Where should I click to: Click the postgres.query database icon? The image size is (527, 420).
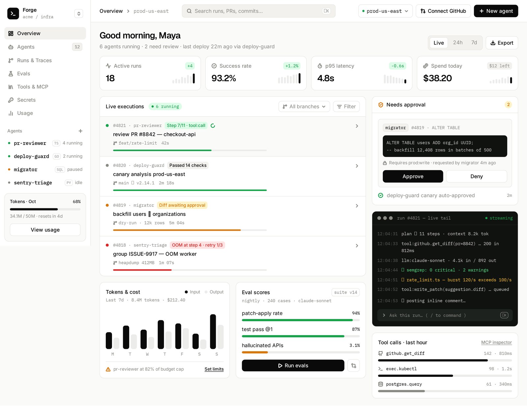(x=381, y=384)
